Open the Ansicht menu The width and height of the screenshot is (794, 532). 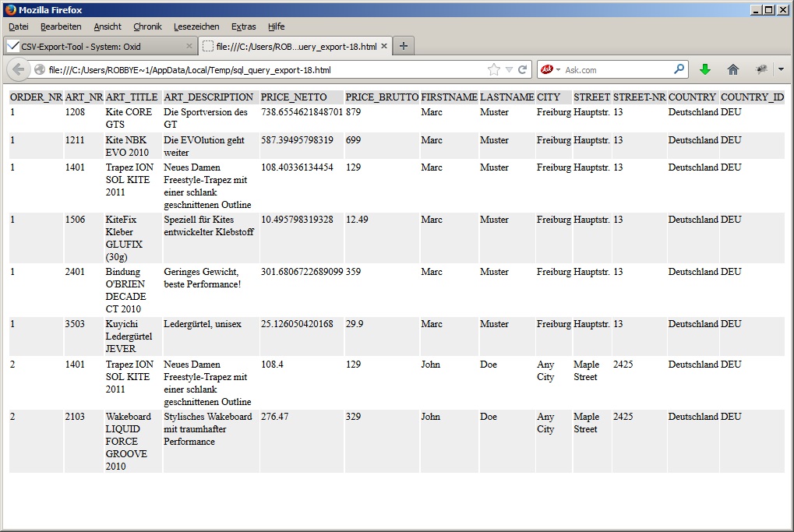(108, 26)
